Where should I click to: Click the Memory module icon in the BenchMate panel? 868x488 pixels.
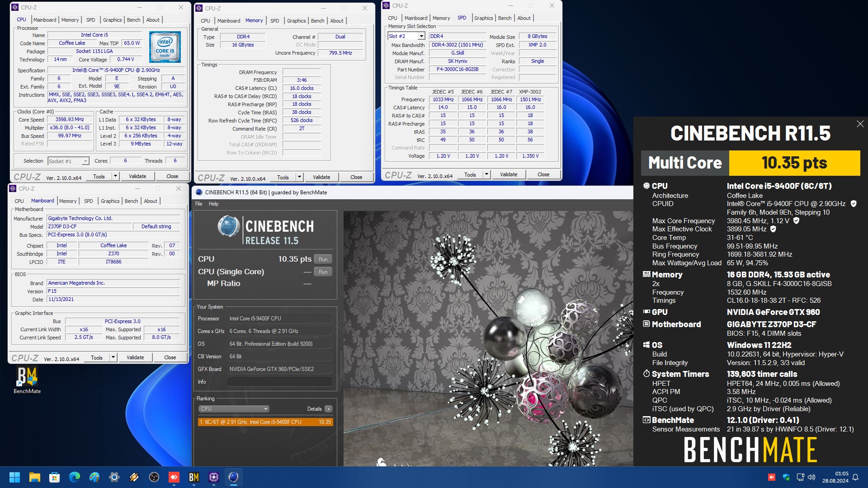tap(646, 274)
